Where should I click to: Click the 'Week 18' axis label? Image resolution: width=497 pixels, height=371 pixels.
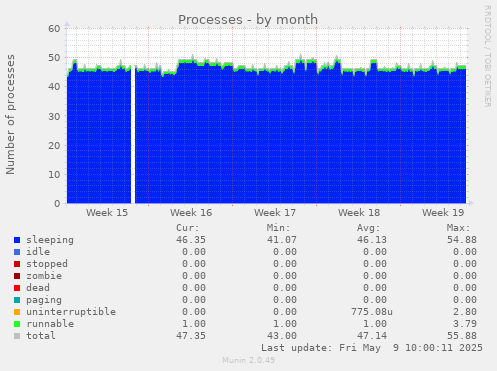point(359,213)
